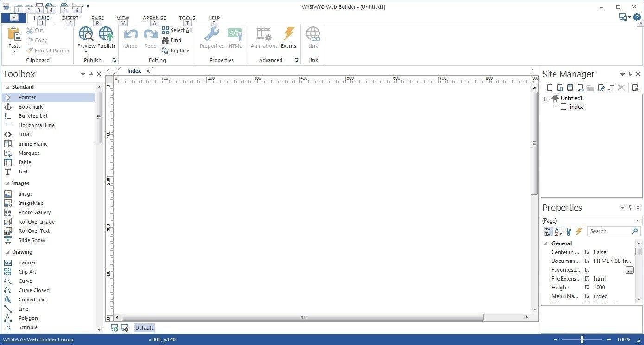
Task: Click the lightning Events icon in Properties panel
Action: (579, 231)
